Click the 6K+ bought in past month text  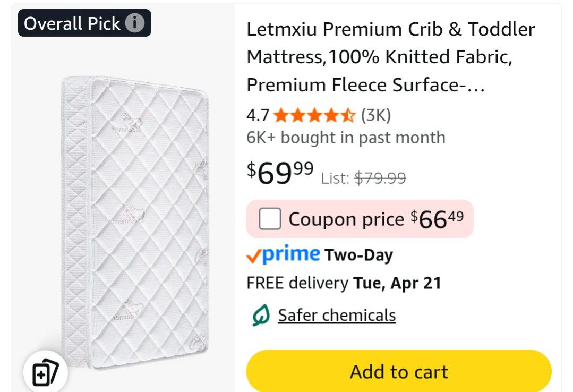tap(346, 138)
